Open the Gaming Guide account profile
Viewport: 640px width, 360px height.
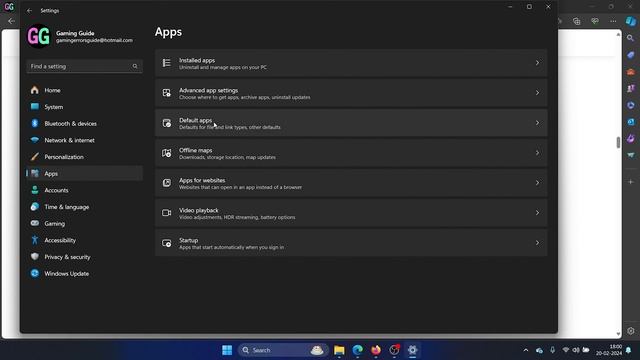point(81,37)
